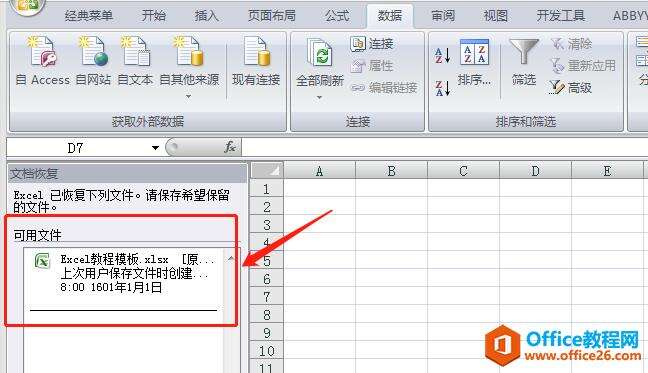This screenshot has height=373, width=648.
Task: Toggle the Filter (筛选) funnel
Action: pyautogui.click(x=524, y=62)
